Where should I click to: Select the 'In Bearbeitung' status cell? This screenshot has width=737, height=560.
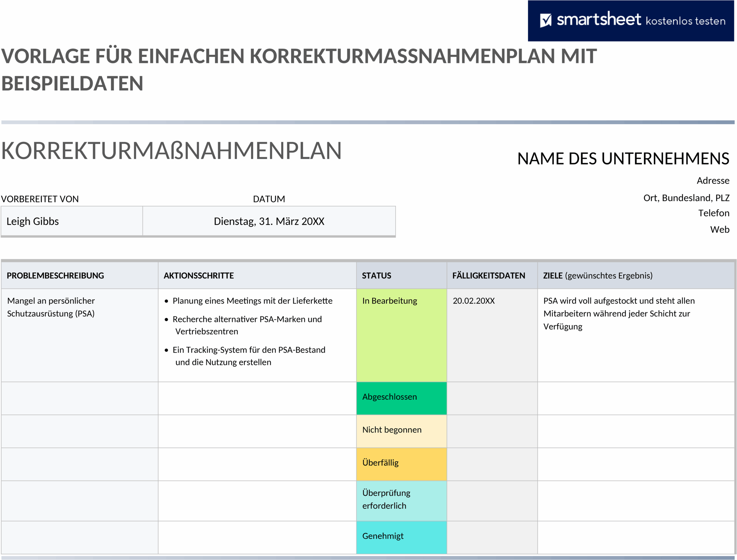click(x=402, y=335)
